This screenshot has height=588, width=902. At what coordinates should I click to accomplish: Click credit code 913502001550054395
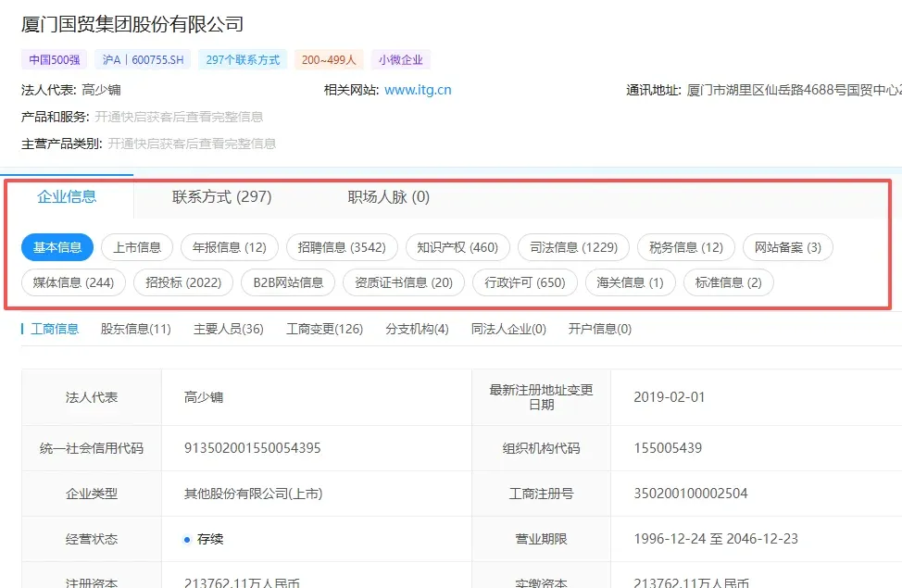pos(253,448)
